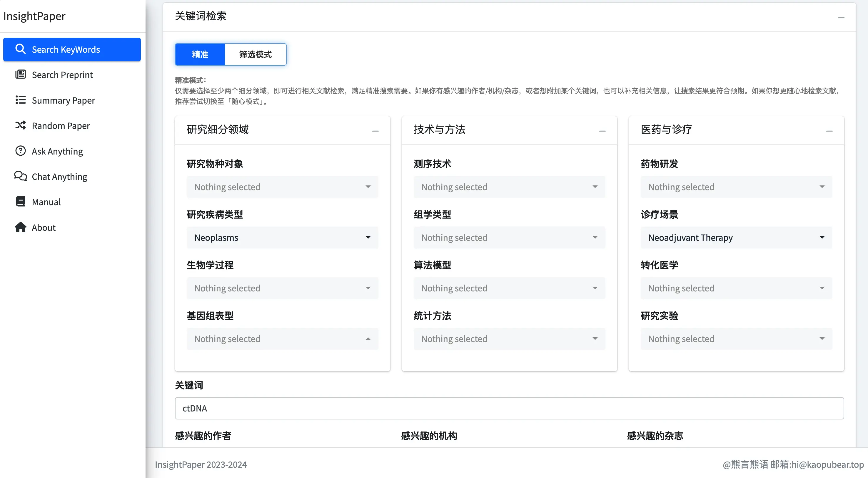Click the footer text InsightPaper 2023-2024
The image size is (868, 478).
(x=201, y=464)
